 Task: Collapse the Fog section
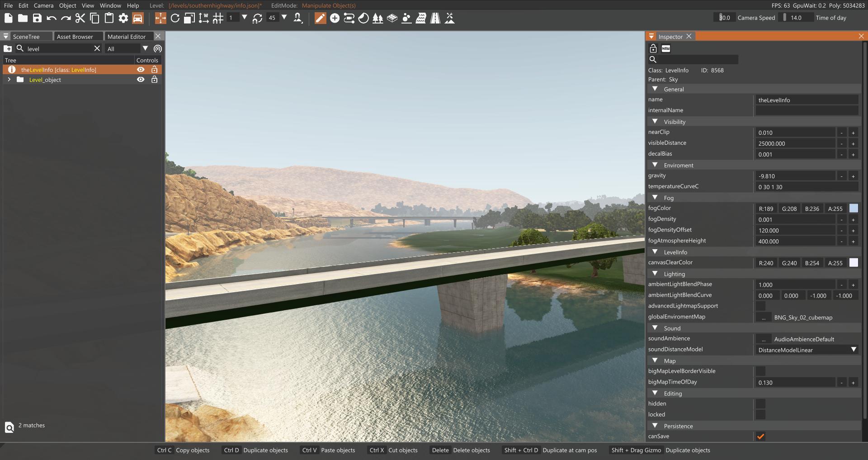pos(655,198)
